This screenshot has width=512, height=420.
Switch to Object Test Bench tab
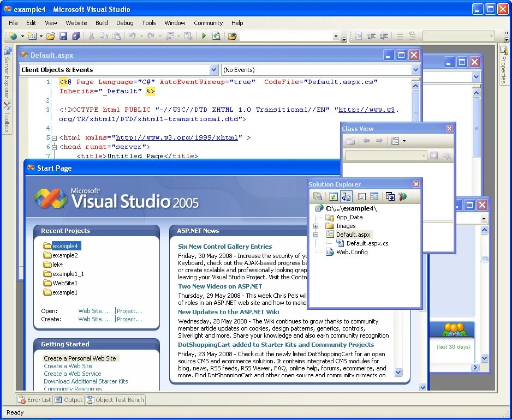(115, 400)
